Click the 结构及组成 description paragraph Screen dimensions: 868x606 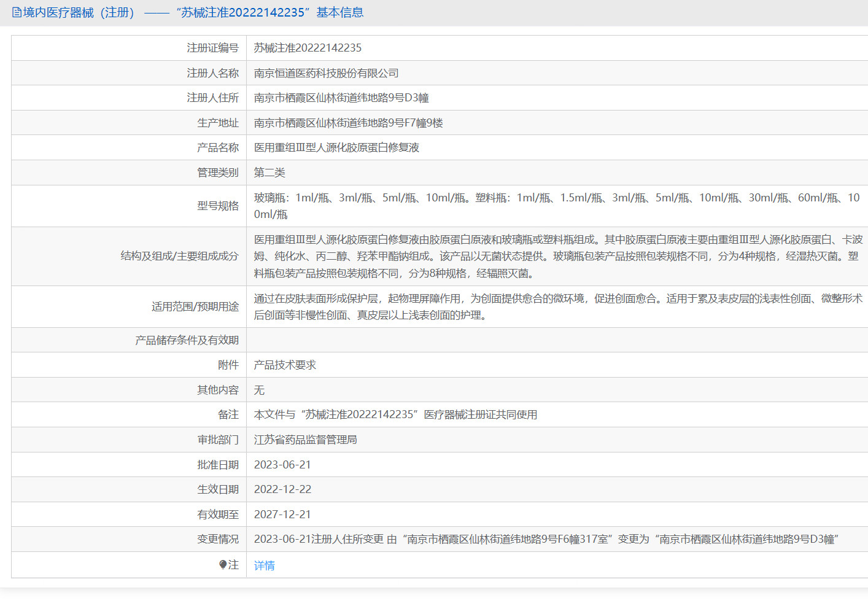pos(558,256)
